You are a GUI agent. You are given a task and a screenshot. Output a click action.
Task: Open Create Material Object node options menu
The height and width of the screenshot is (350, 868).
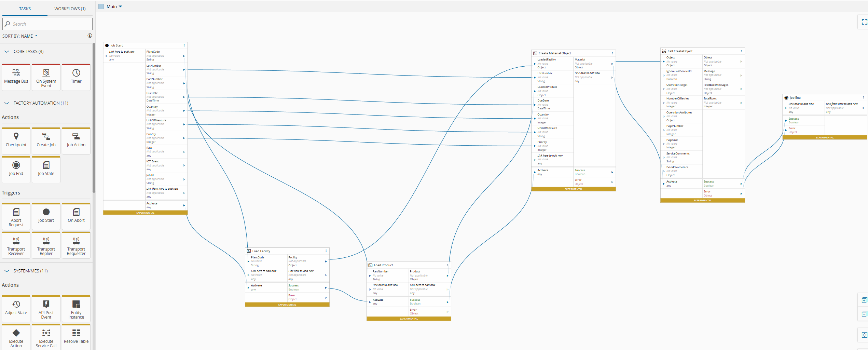(x=612, y=53)
